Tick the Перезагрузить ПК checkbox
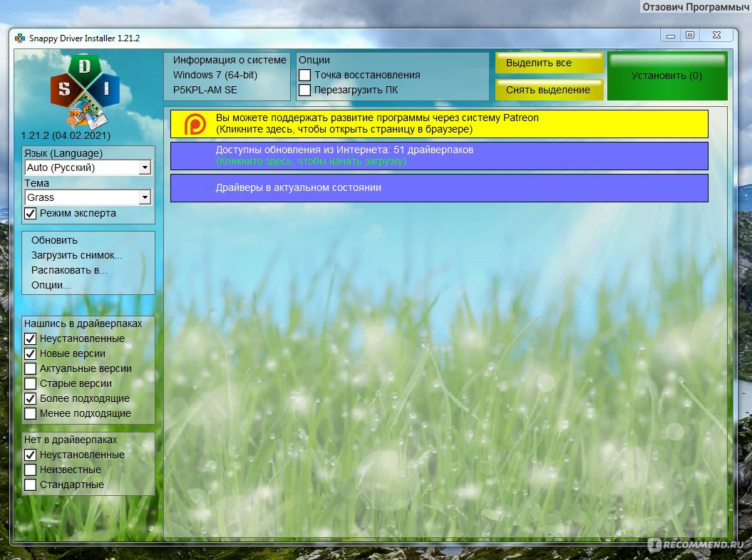Image resolution: width=752 pixels, height=560 pixels. 304,90
